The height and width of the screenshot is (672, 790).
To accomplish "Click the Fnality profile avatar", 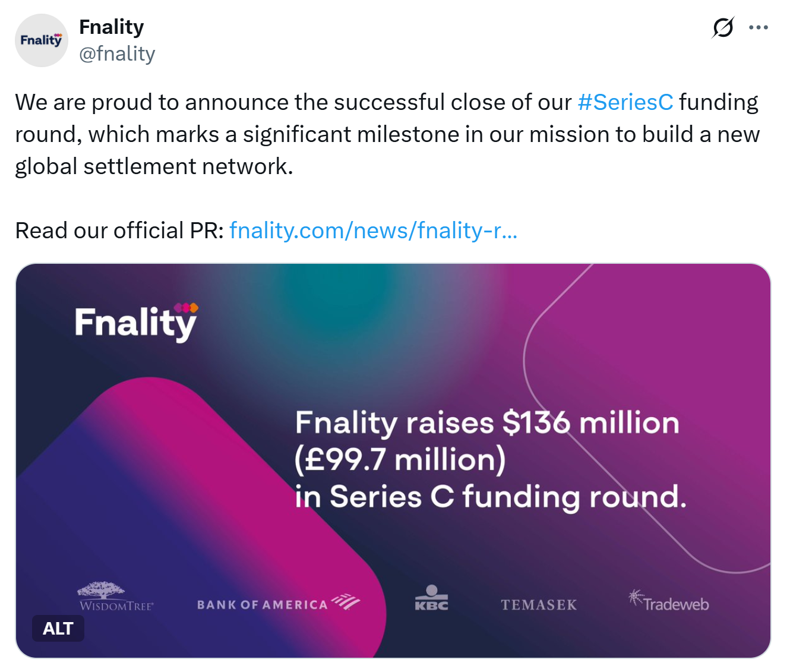I will pos(42,40).
